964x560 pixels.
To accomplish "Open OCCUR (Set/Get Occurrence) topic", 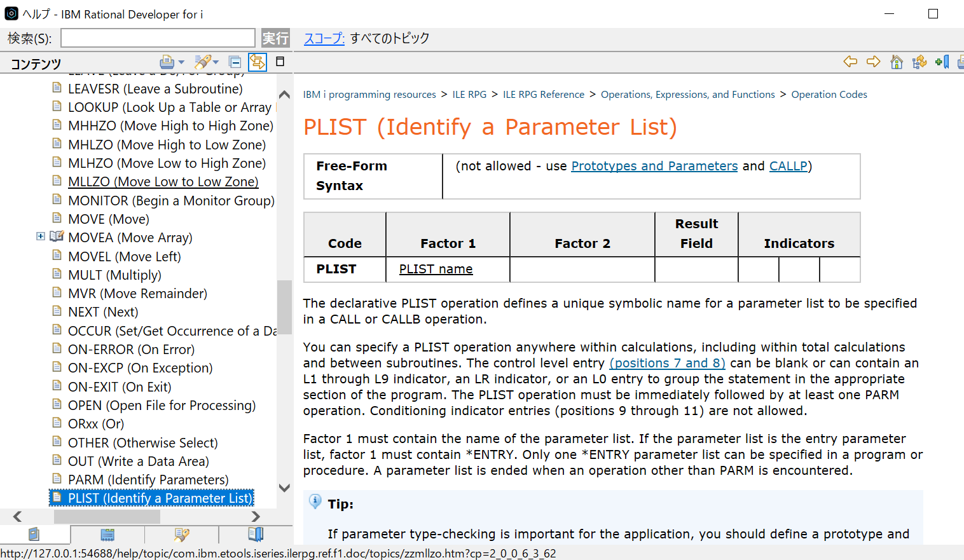I will (x=172, y=331).
